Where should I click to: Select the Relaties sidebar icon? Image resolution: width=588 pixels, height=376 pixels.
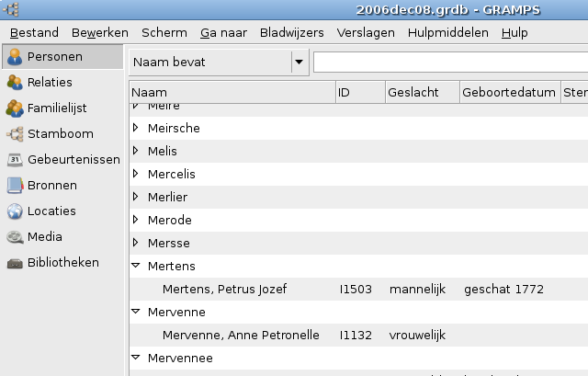(15, 83)
